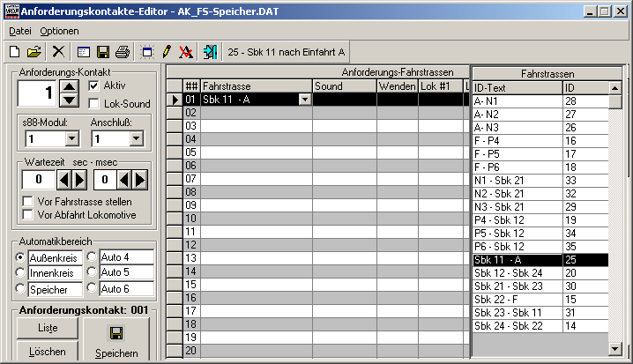Select the pencil edit icon
633x364 pixels.
click(167, 52)
